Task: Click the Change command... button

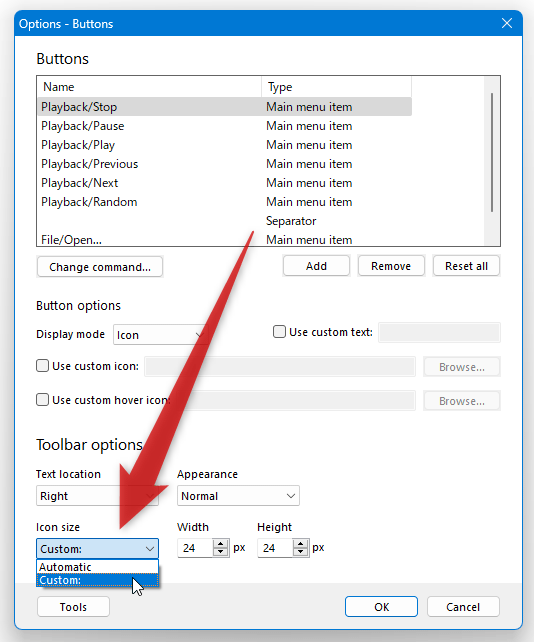Action: pos(100,267)
